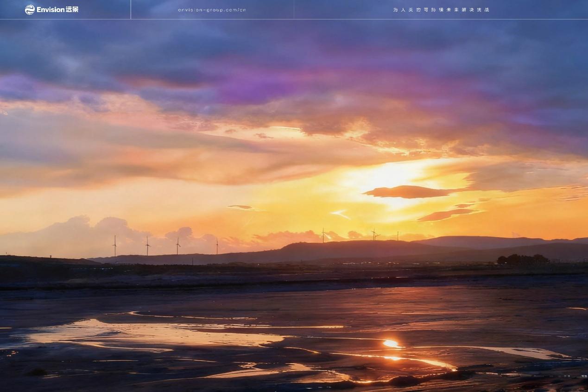
Task: Click the Envision swirl logo icon
Action: click(30, 10)
